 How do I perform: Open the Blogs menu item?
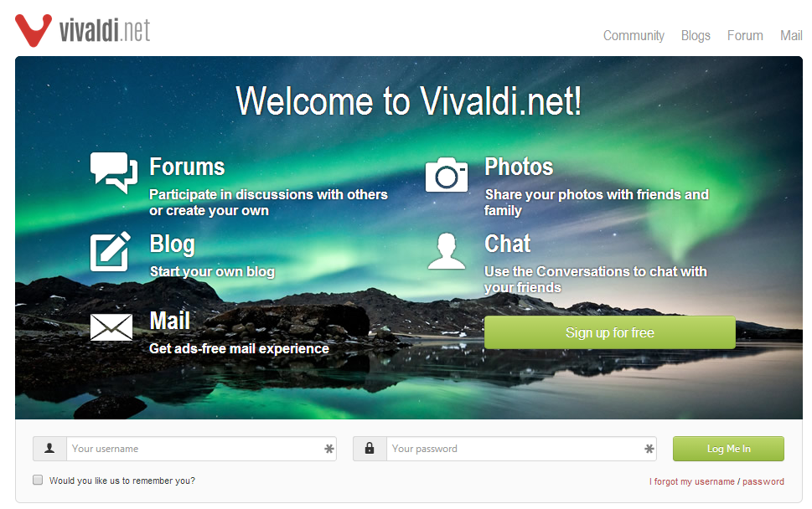point(696,36)
